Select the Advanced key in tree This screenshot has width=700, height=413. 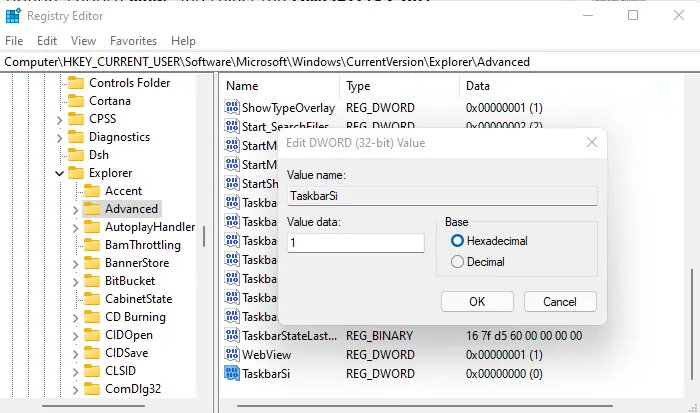(131, 209)
